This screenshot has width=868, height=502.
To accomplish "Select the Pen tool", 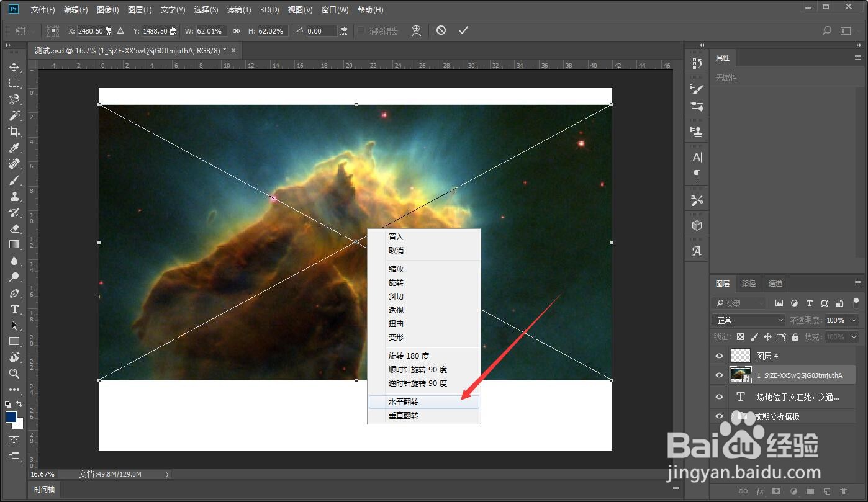I will pos(14,293).
